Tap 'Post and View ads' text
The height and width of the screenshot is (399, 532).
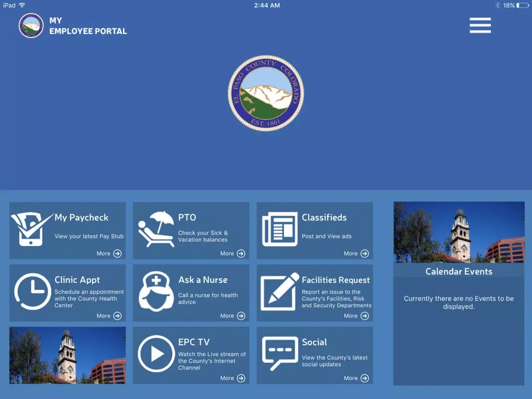click(326, 236)
